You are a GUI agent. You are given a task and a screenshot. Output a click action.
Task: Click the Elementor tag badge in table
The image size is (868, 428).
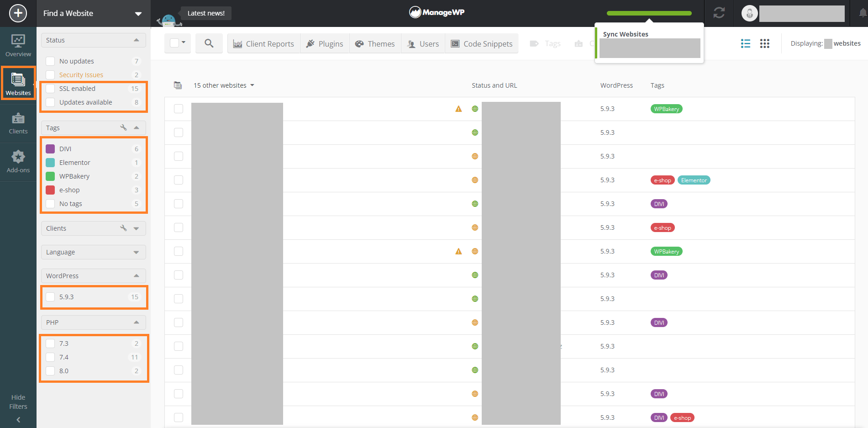(694, 180)
